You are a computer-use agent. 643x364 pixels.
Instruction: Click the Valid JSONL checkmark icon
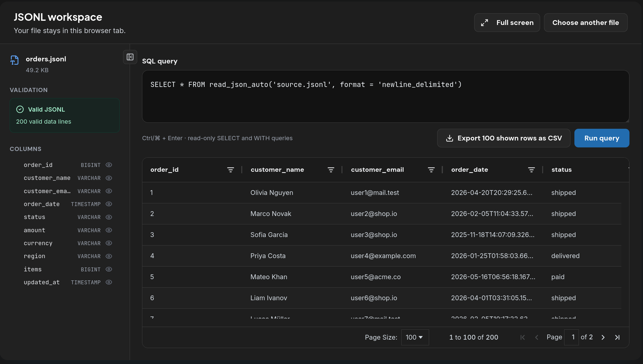[x=20, y=109]
